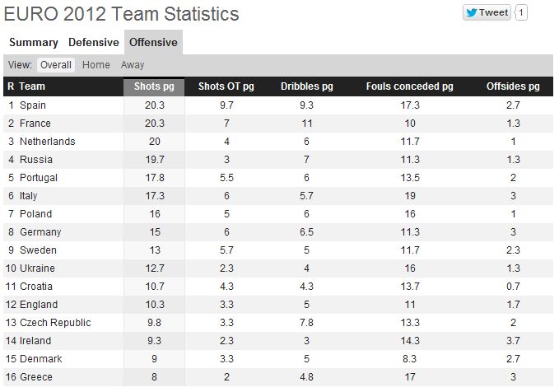This screenshot has height=392, width=559.
Task: Open the England team link
Action: pyautogui.click(x=39, y=305)
